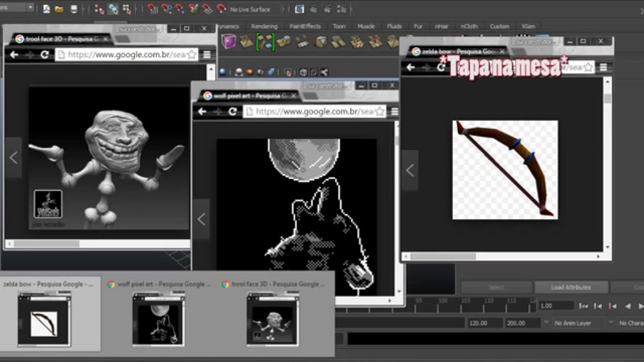This screenshot has height=362, width=644.
Task: Open the nCloth shelf tab
Action: tap(468, 26)
